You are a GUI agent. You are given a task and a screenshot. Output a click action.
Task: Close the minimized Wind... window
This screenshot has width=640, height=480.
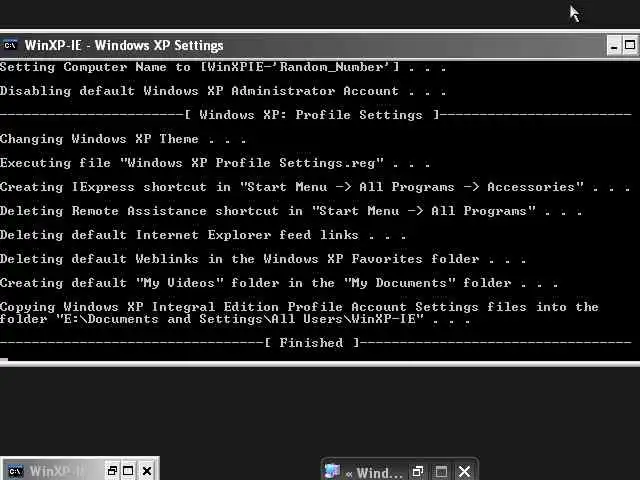tap(464, 472)
